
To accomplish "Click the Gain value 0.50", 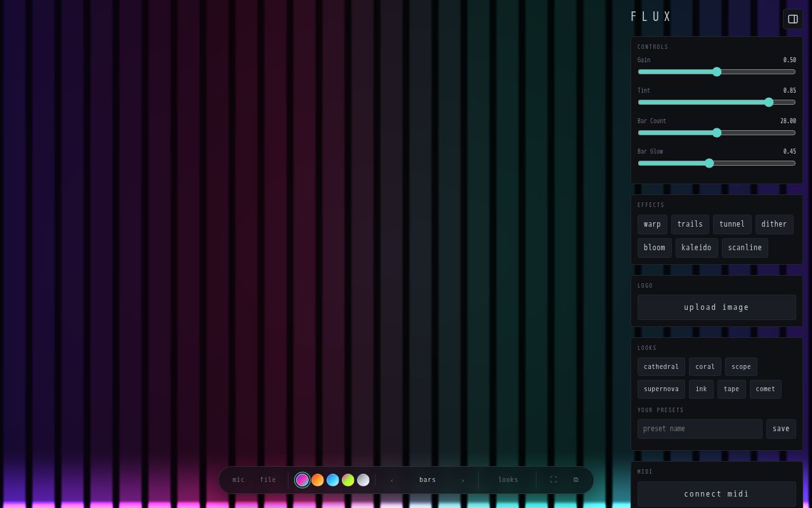I will tap(790, 60).
